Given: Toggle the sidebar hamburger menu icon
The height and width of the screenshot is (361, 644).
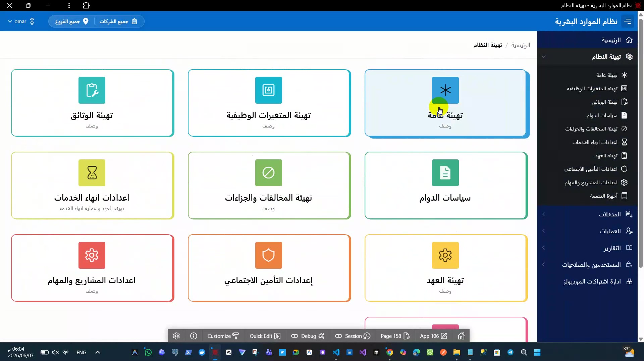Looking at the screenshot, I should pos(628,21).
